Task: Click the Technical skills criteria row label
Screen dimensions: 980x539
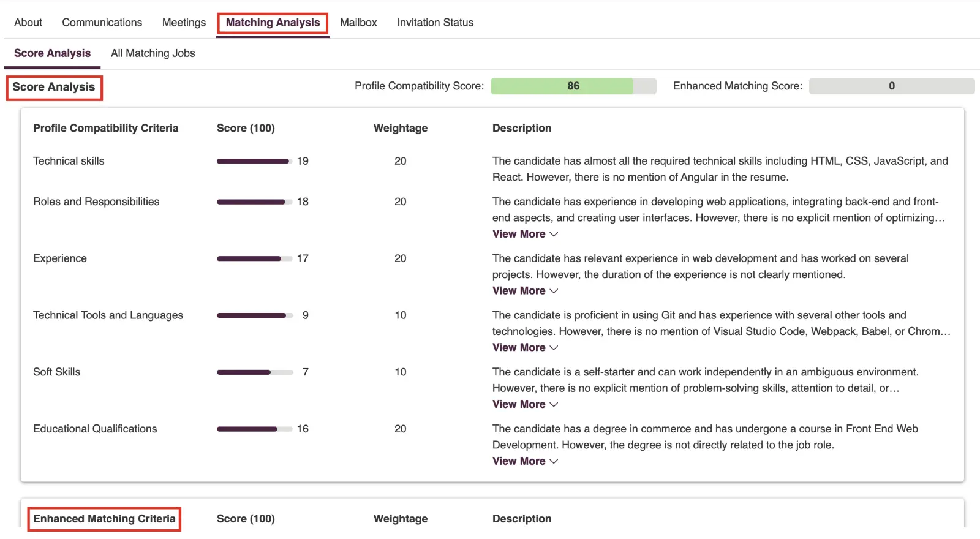Action: coord(69,161)
